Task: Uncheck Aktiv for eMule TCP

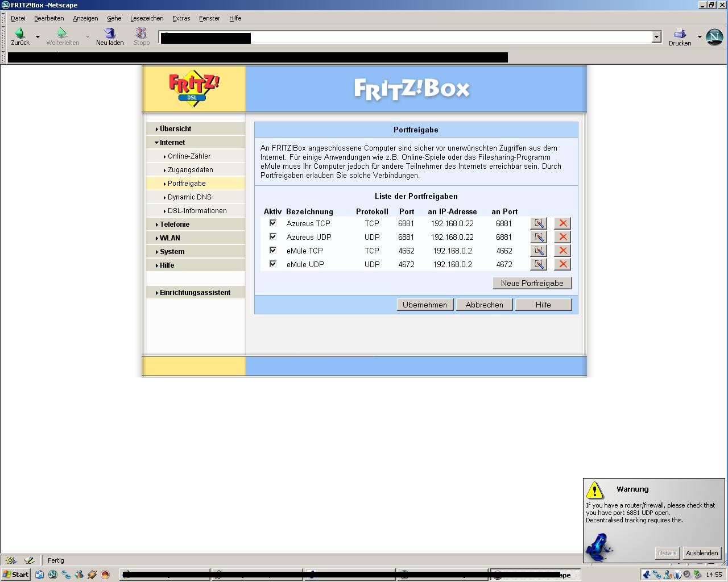Action: pyautogui.click(x=273, y=250)
